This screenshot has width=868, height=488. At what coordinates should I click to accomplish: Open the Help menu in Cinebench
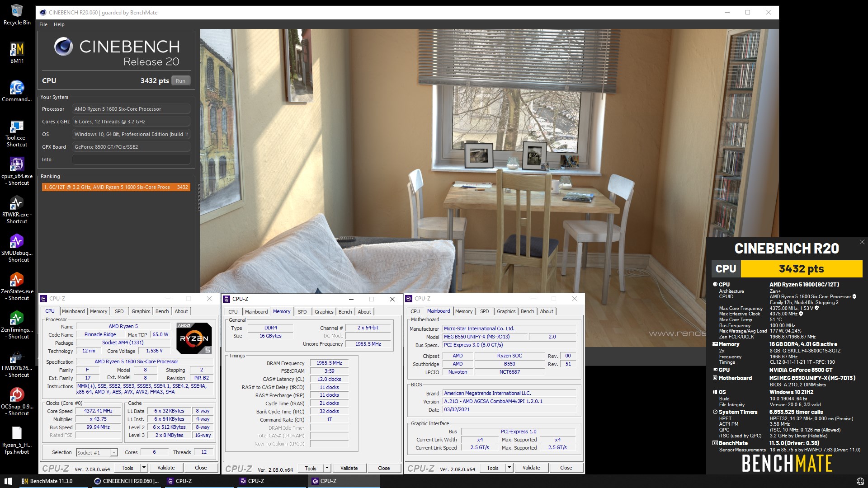(x=59, y=24)
